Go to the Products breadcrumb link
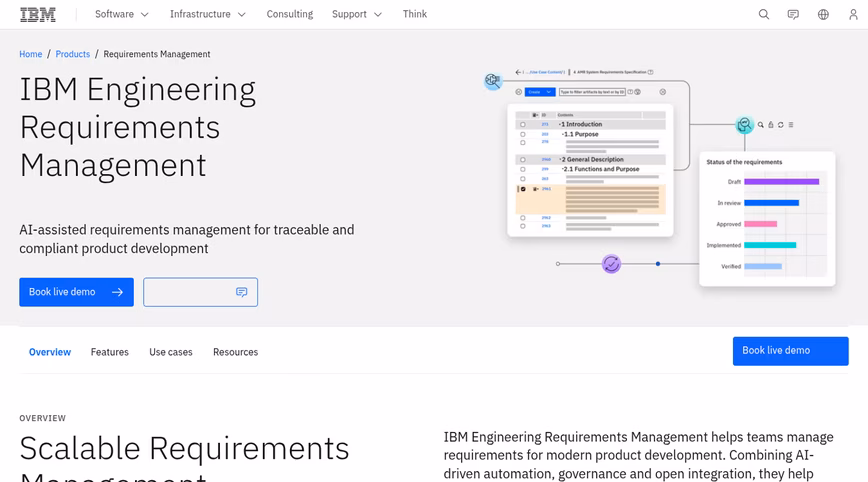The width and height of the screenshot is (868, 482). point(73,54)
